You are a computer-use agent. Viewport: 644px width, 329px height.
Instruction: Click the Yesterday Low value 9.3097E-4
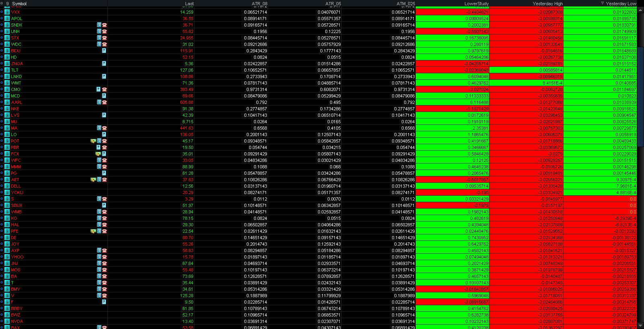click(x=626, y=180)
